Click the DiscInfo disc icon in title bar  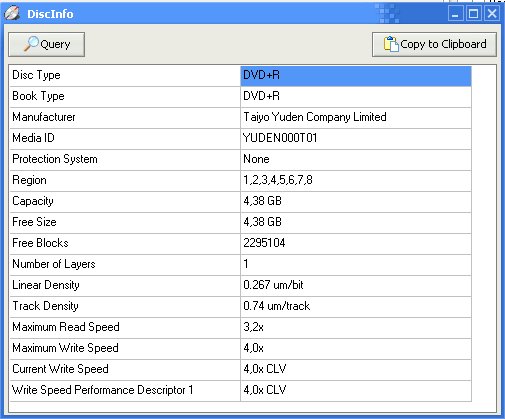coord(12,14)
